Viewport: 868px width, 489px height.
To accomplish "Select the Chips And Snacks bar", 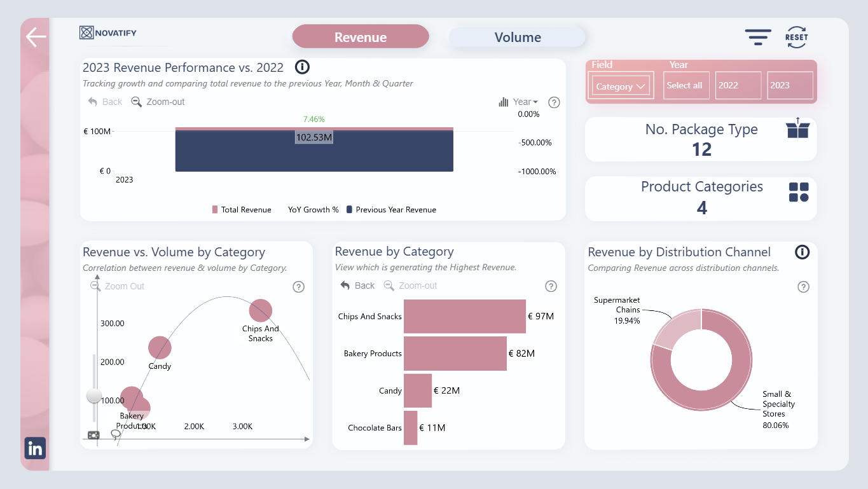I will pyautogui.click(x=465, y=316).
